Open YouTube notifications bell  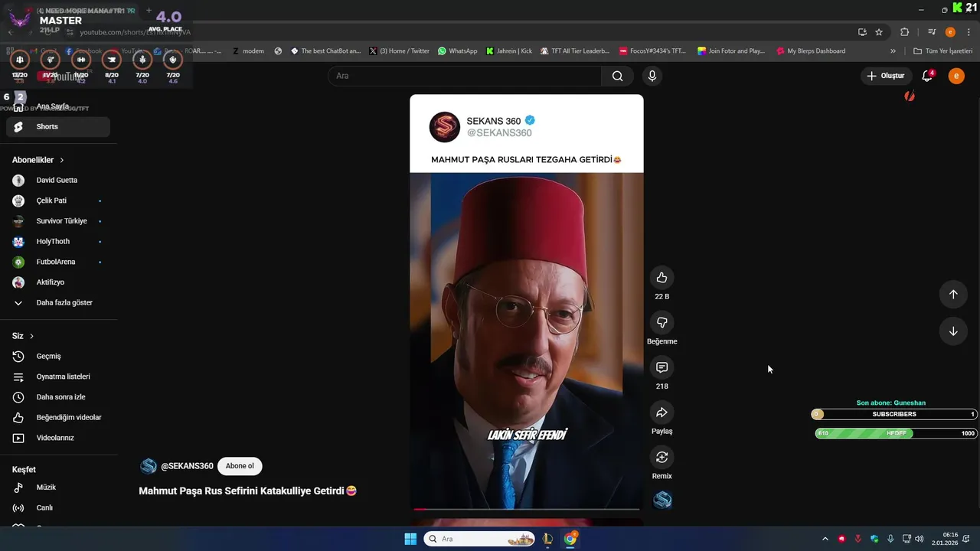(x=927, y=76)
